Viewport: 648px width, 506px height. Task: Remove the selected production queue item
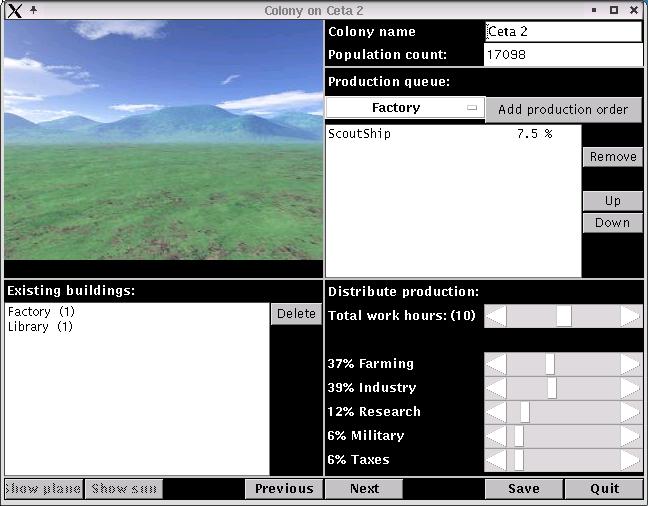(612, 157)
